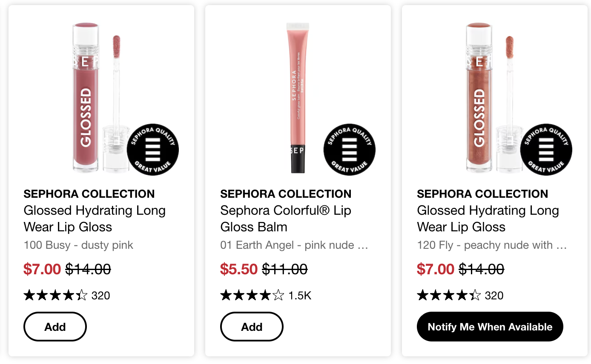The image size is (591, 364).
Task: Open Glossed Hydrating title for 120 Fly
Action: pyautogui.click(x=488, y=219)
